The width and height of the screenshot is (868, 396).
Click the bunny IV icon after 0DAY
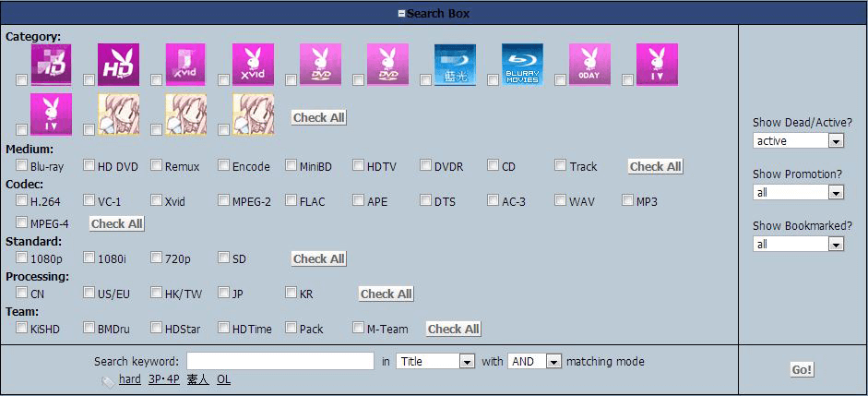pyautogui.click(x=657, y=65)
